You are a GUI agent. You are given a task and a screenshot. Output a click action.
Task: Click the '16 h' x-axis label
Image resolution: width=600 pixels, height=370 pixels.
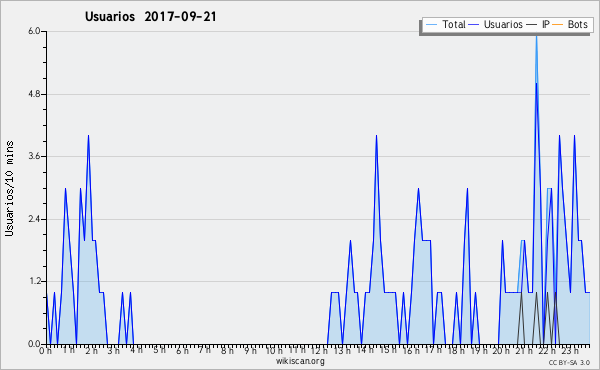coord(411,351)
